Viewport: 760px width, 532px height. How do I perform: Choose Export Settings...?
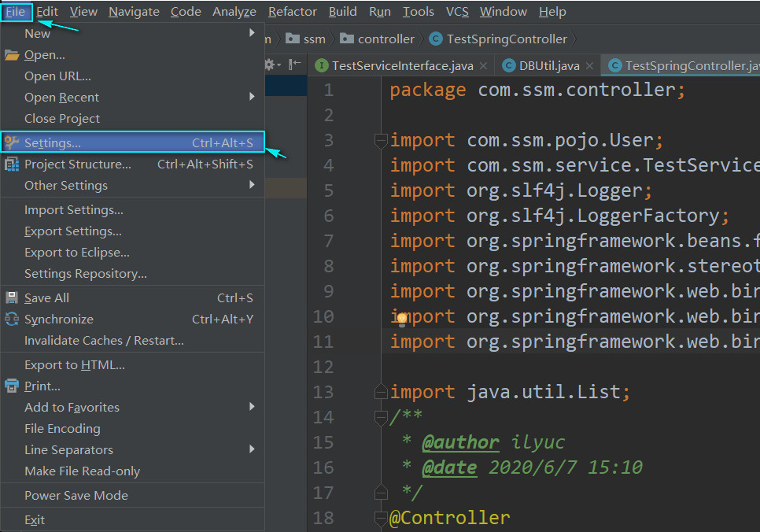[132, 231]
